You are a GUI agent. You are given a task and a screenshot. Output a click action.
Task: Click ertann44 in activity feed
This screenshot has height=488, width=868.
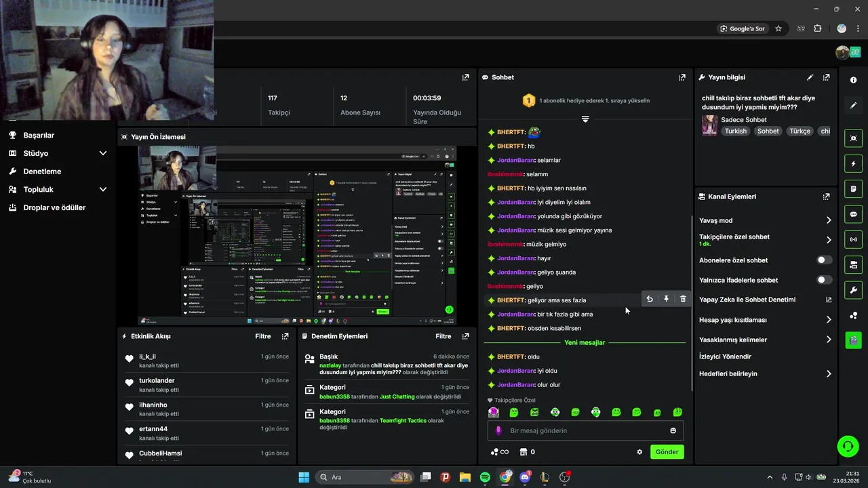[x=153, y=429]
